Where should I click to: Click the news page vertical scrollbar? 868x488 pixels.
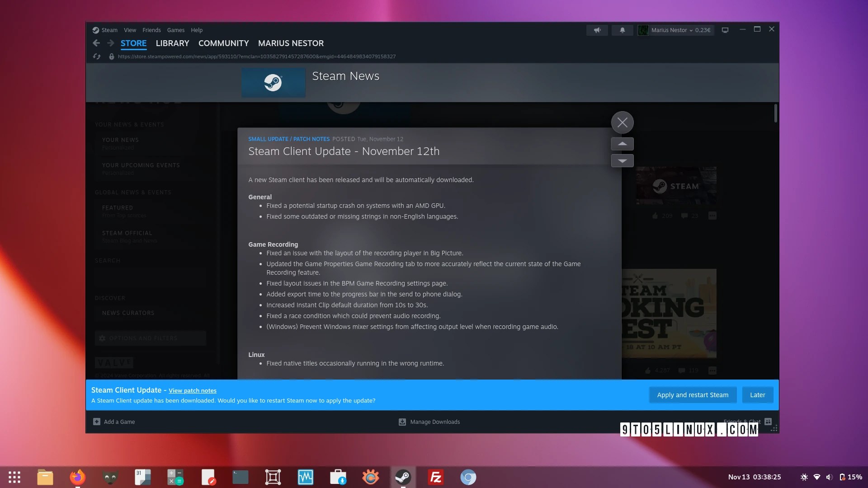click(775, 114)
